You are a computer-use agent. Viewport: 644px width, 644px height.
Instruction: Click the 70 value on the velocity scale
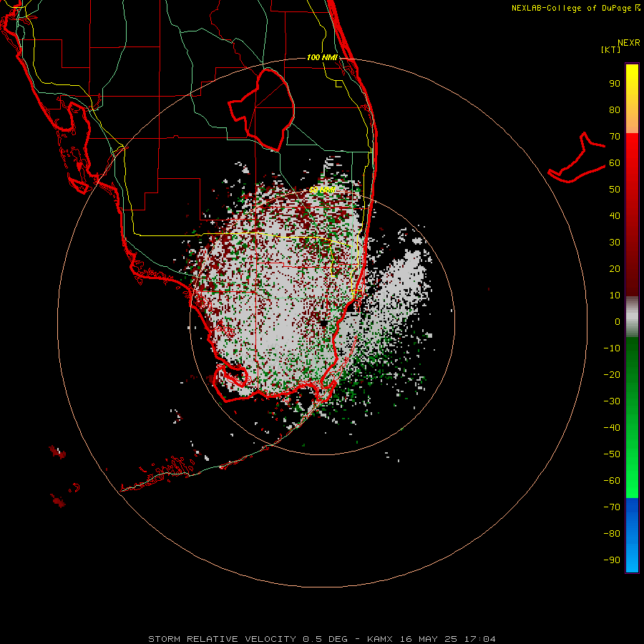tap(615, 137)
